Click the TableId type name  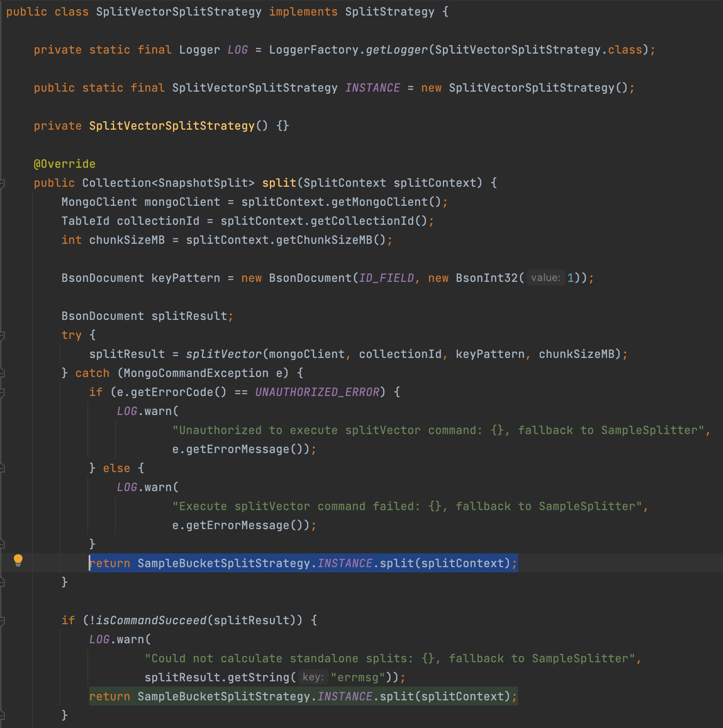[x=85, y=221]
